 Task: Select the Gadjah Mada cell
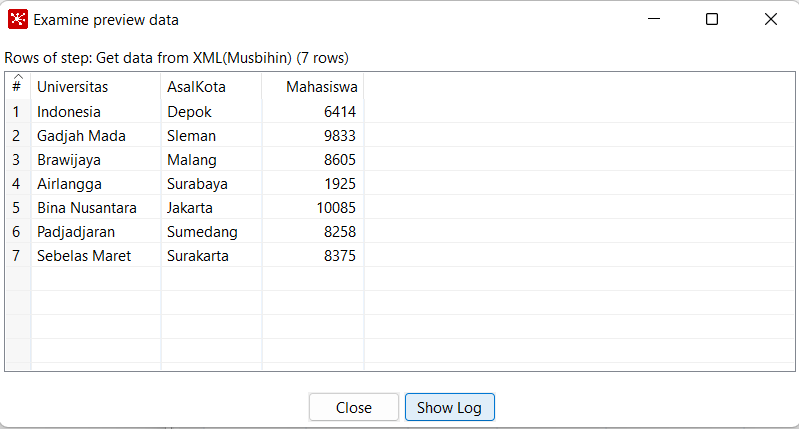[x=95, y=136]
